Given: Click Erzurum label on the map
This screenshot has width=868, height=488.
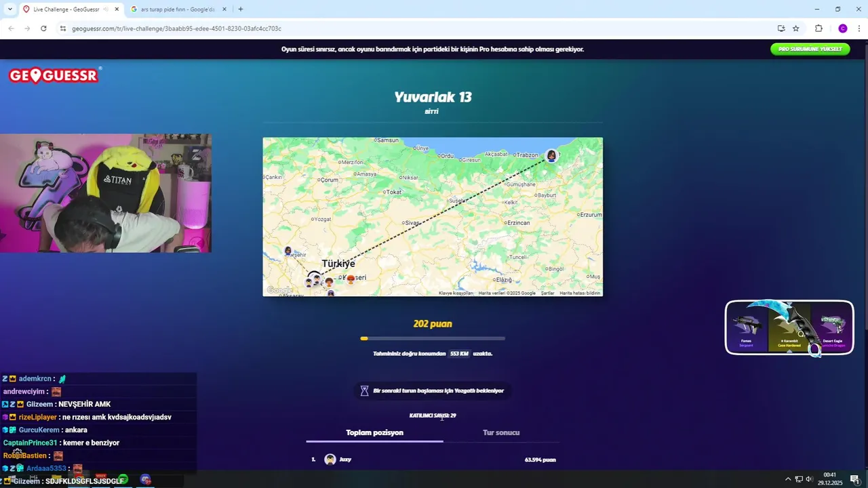Looking at the screenshot, I should pos(591,214).
